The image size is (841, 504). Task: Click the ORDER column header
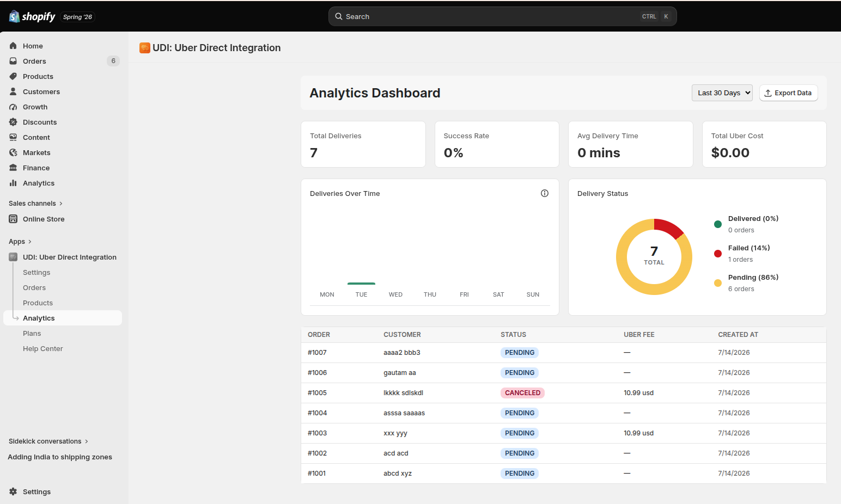point(319,335)
